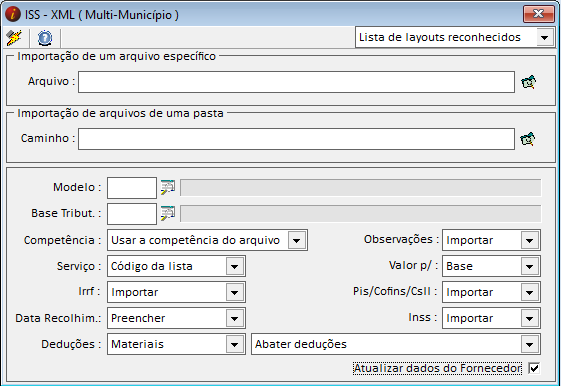Click the 'Importação de arquivos de uma pasta' group title

click(121, 113)
